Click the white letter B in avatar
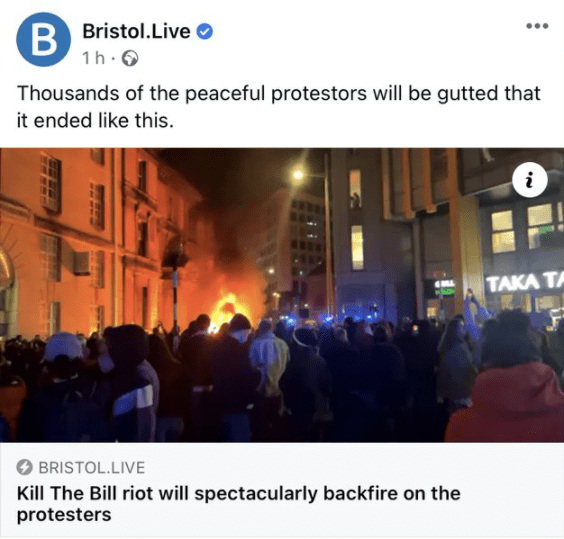This screenshot has width=564, height=539. (44, 40)
